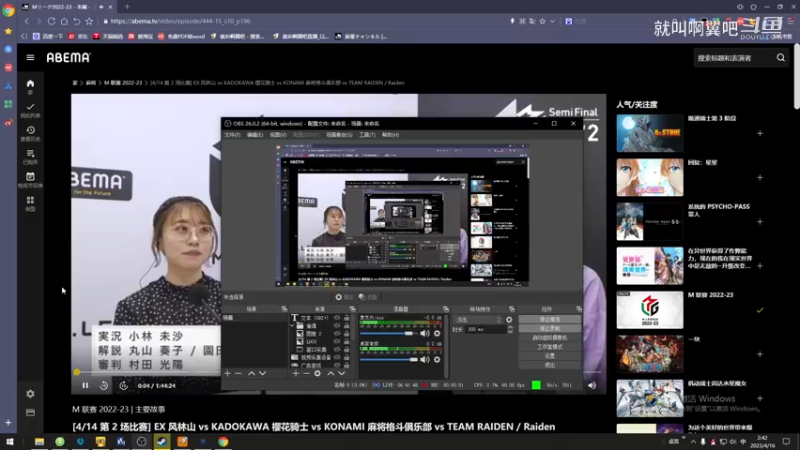Open OBS 编辑(E) menu
This screenshot has height=450, width=800.
[x=255, y=135]
